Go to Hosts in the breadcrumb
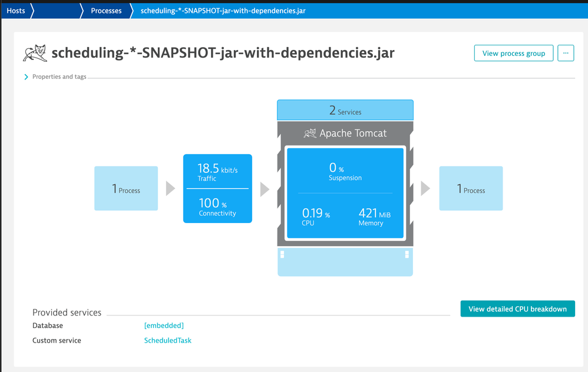Screen dimensions: 588x372 (x=16, y=11)
